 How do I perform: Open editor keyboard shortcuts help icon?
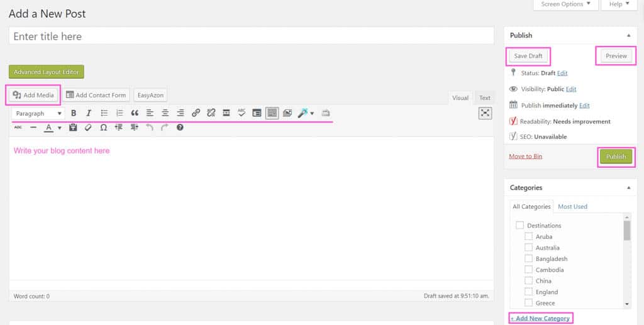pos(180,128)
